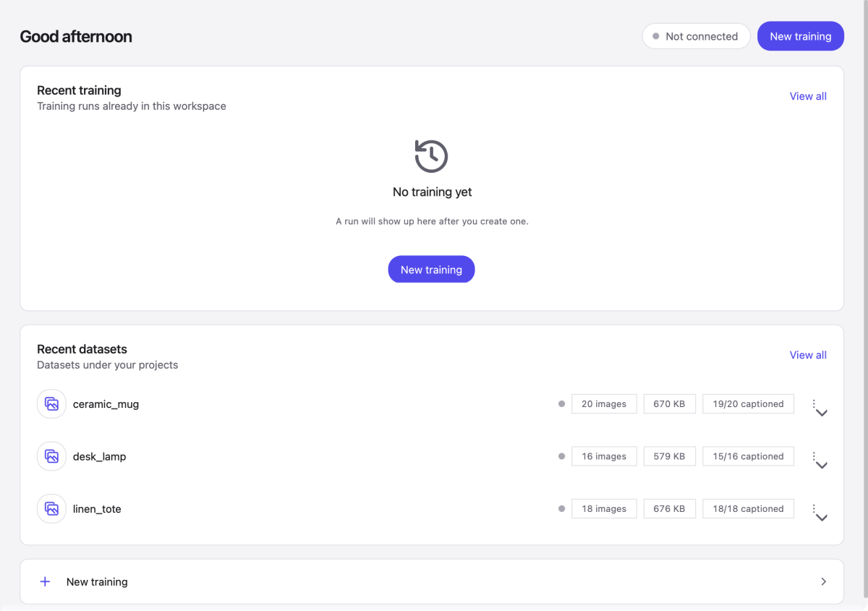Expand the linen_tote row chevron

click(822, 518)
